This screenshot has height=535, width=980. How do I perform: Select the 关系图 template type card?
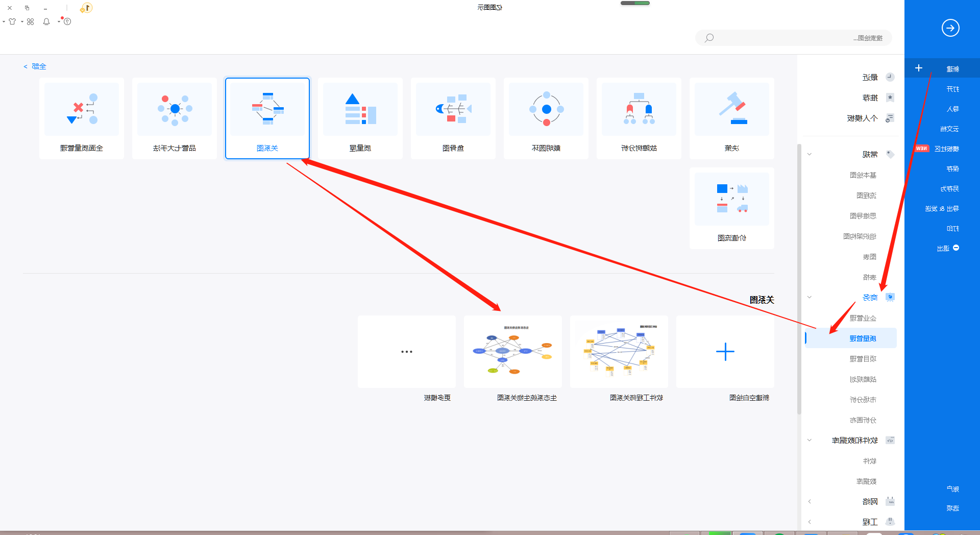pyautogui.click(x=267, y=118)
